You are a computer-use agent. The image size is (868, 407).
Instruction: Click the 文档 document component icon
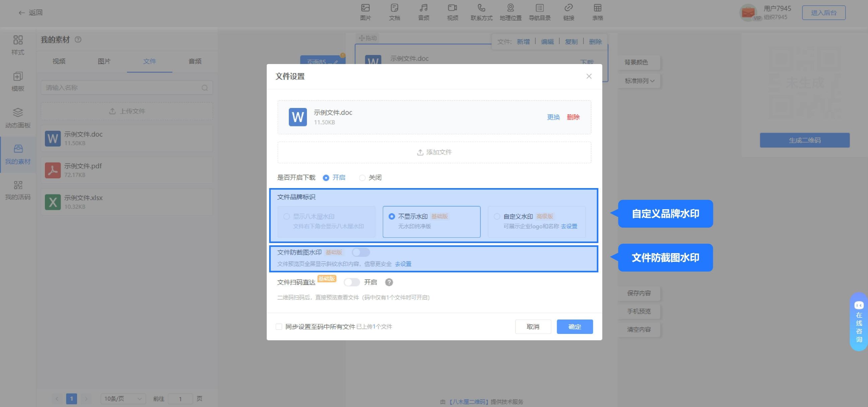pyautogui.click(x=394, y=8)
